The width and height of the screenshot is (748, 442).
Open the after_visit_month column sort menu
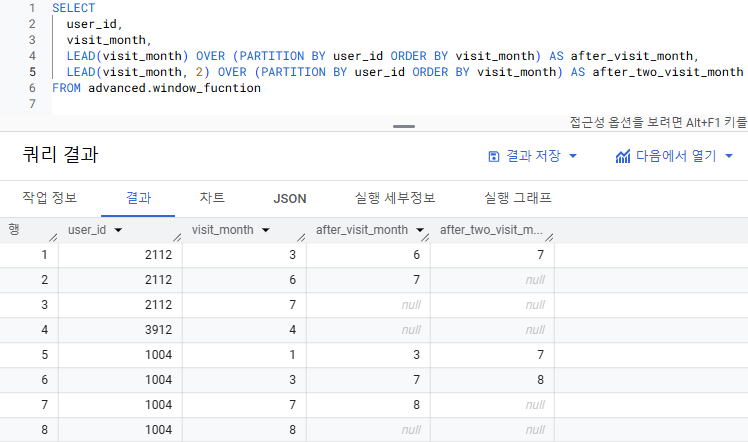click(420, 230)
